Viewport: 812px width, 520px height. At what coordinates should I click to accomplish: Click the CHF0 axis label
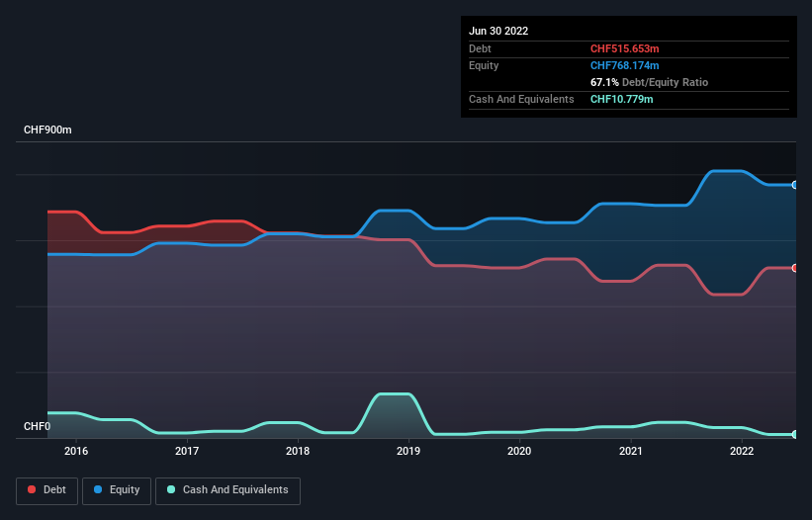click(x=38, y=426)
